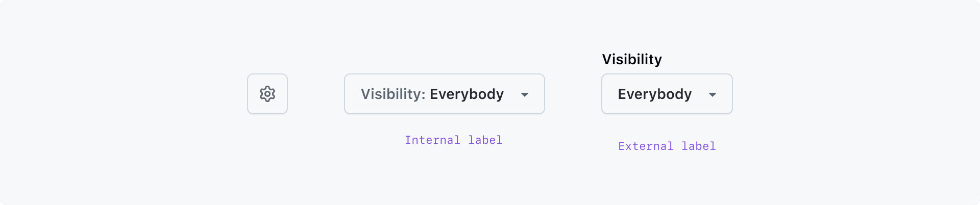Expand the Everybody dropdown under Visibility heading
Viewport: 980px width, 205px height.
(x=667, y=94)
